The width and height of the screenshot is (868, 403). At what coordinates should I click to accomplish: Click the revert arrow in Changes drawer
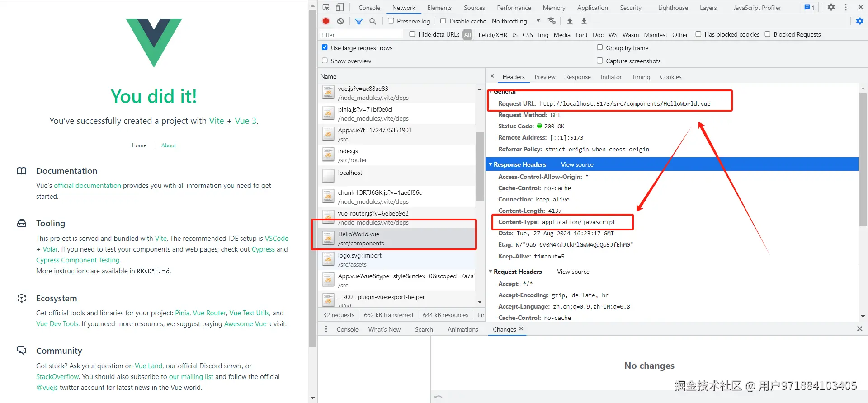[x=438, y=397]
